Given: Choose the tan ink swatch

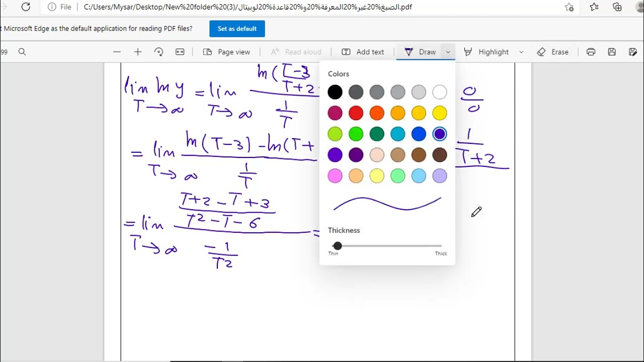Looking at the screenshot, I should (x=397, y=155).
